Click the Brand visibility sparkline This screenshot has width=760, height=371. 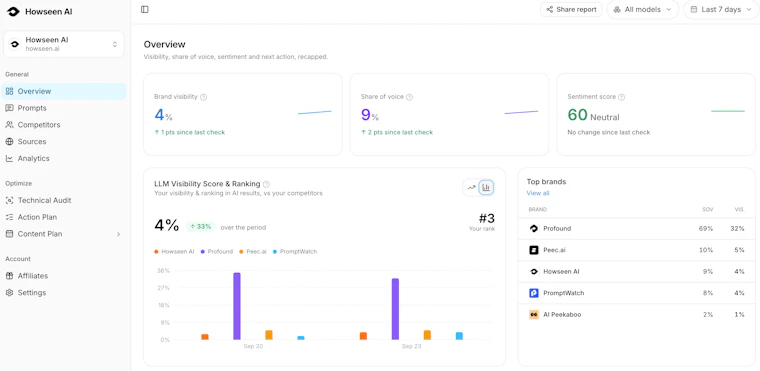click(x=315, y=113)
